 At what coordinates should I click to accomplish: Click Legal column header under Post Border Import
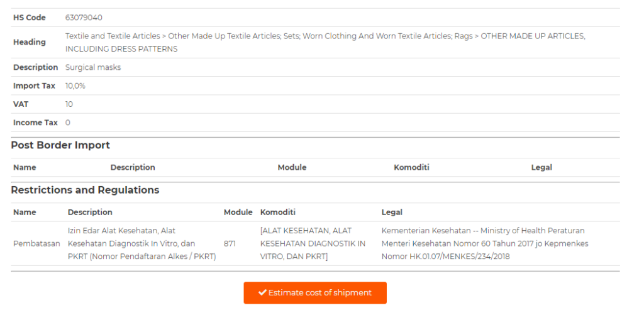pos(541,167)
